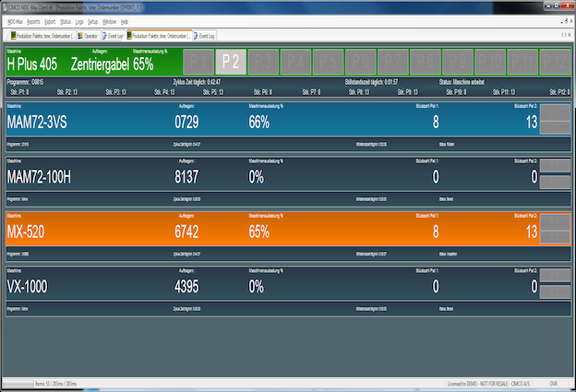This screenshot has height=392, width=576.
Task: Click the license text in status bar
Action: [488, 384]
